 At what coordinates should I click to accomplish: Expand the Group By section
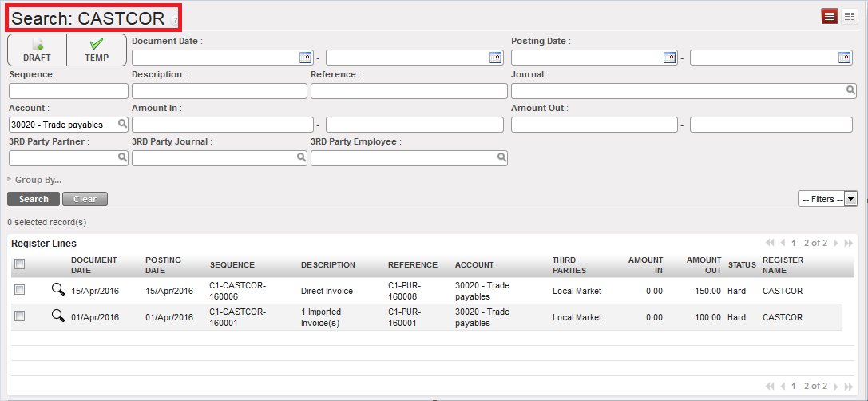[37, 180]
